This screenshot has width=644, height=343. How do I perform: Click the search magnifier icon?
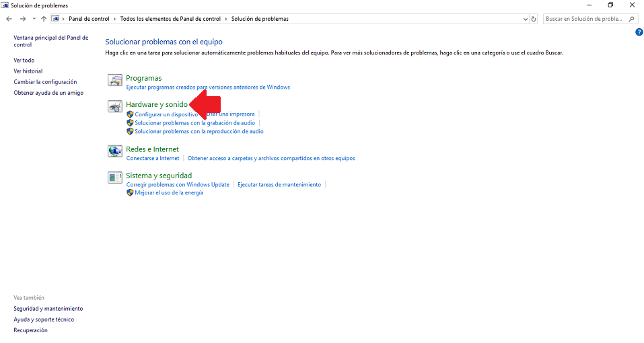(x=632, y=19)
